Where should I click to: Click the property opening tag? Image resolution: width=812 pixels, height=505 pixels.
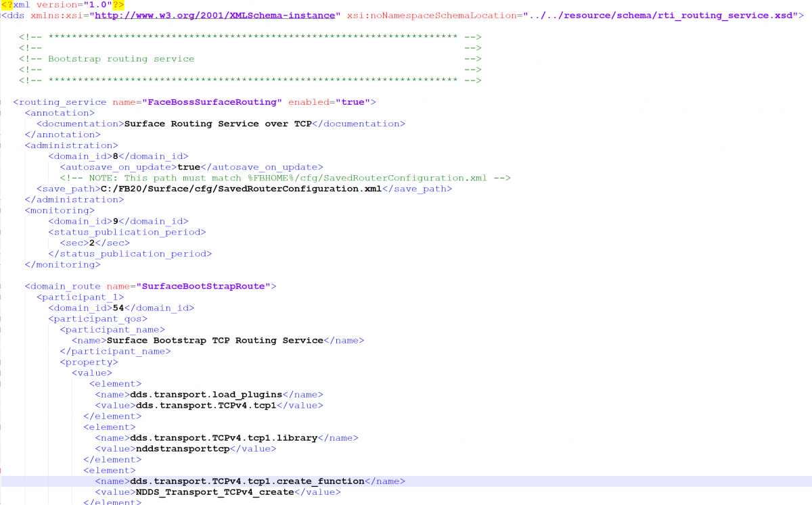point(89,362)
